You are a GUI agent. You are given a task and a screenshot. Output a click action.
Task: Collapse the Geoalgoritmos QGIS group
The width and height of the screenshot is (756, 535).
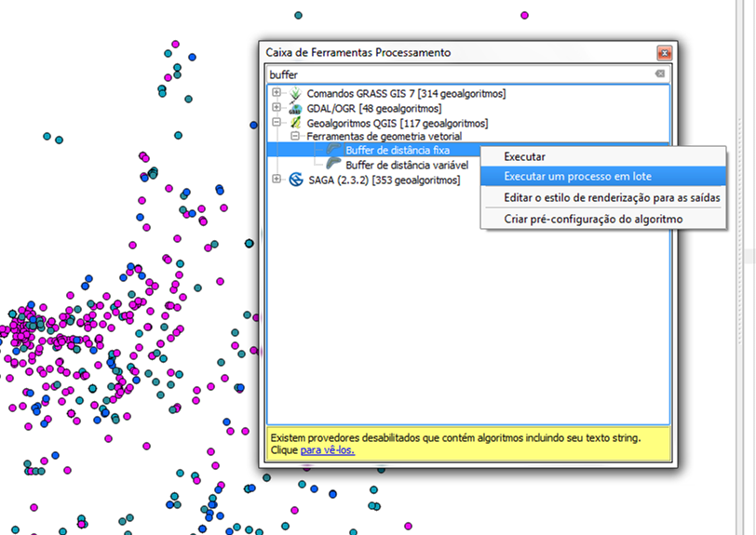pos(277,122)
